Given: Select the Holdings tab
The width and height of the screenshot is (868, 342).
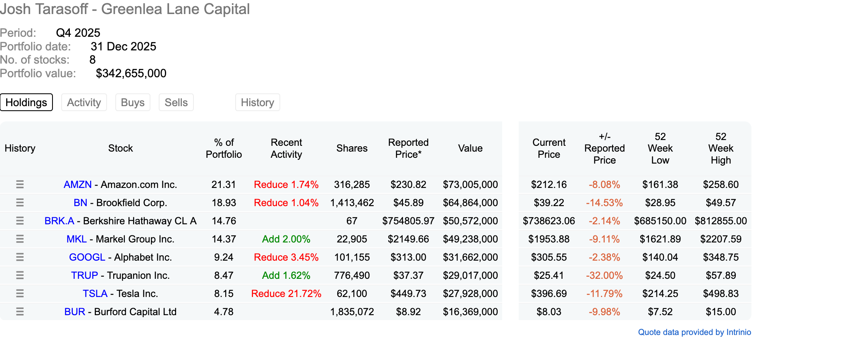Looking at the screenshot, I should tap(26, 102).
